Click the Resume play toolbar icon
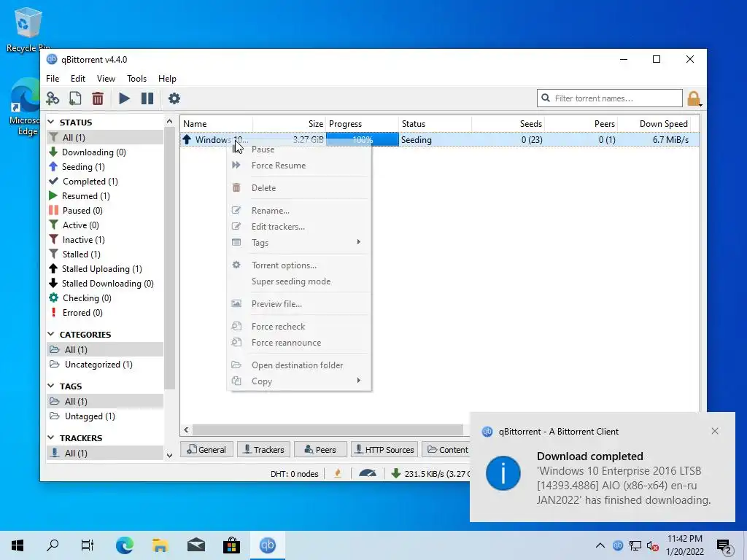Viewport: 747px width, 560px height. click(x=124, y=98)
